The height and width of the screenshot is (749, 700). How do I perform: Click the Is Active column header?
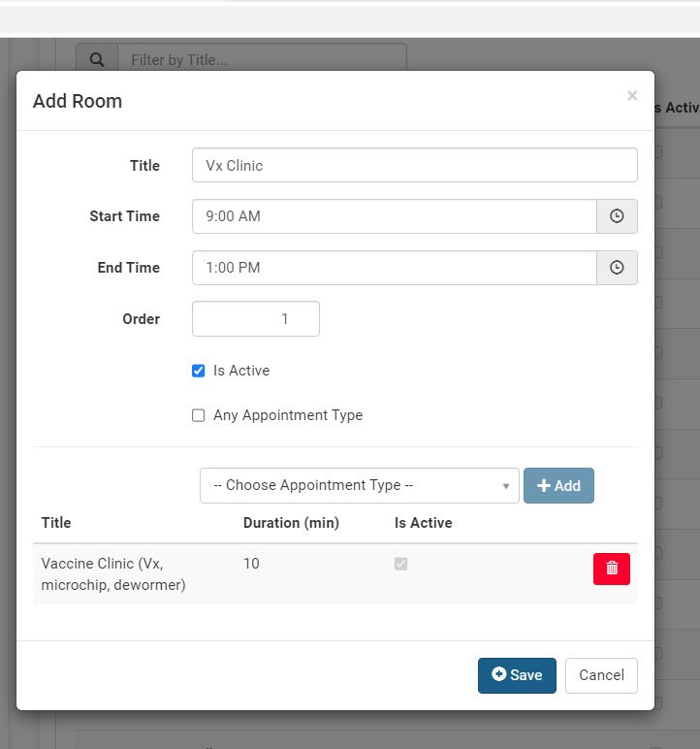(x=423, y=523)
